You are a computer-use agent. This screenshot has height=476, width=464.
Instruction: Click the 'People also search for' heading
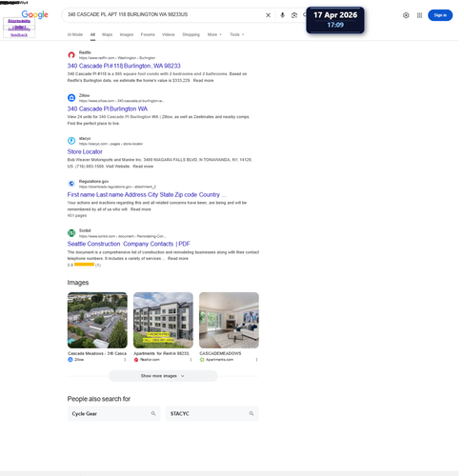(99, 399)
